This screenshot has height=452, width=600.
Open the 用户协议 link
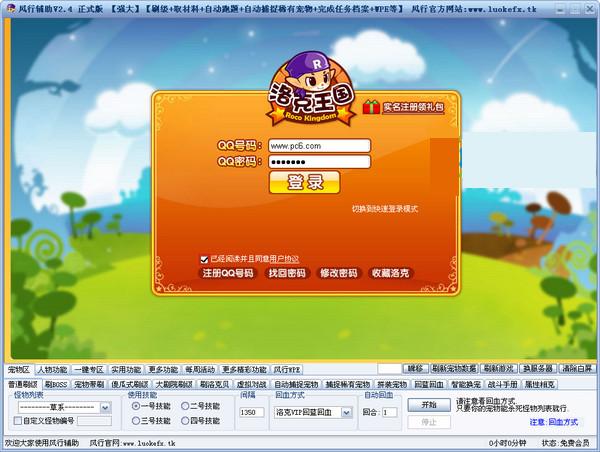tap(284, 259)
